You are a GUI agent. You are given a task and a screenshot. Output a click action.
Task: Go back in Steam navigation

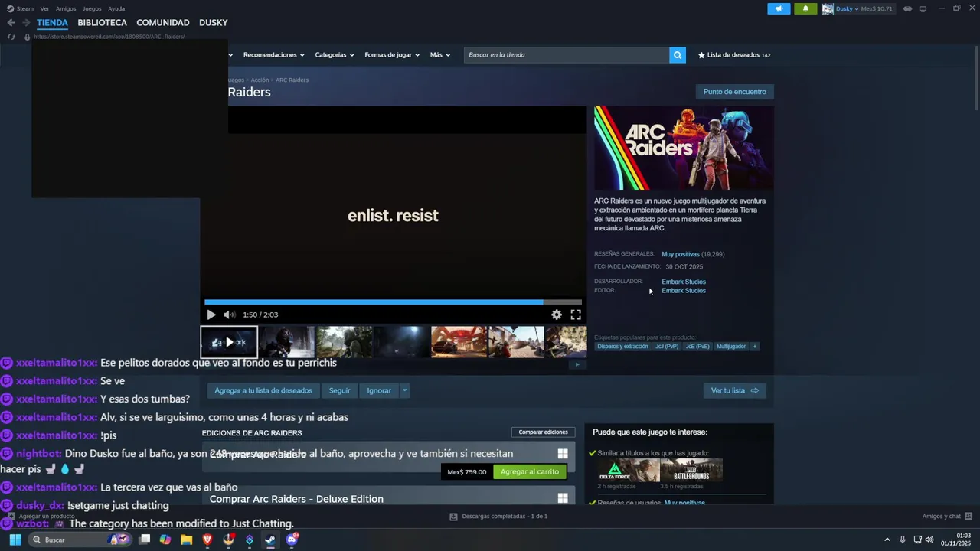click(x=11, y=23)
